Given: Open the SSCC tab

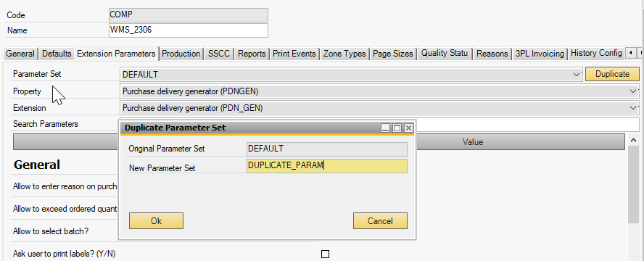Looking at the screenshot, I should [x=219, y=54].
